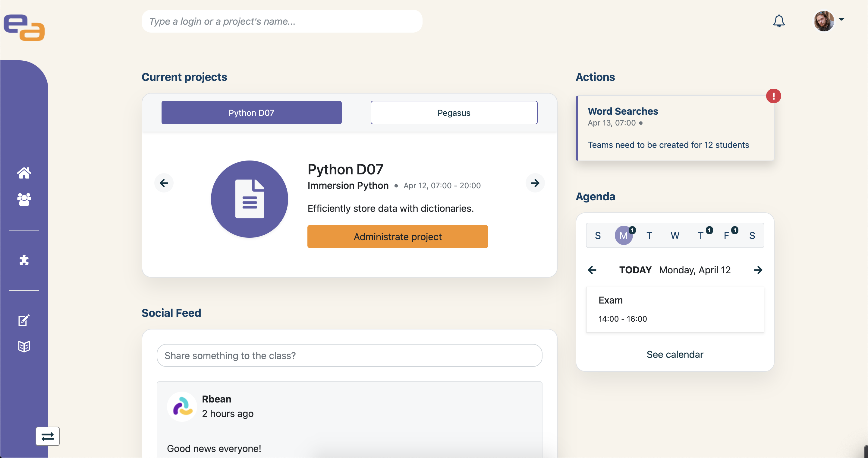Image resolution: width=868 pixels, height=458 pixels.
Task: Open the puzzle piece modules icon
Action: [x=24, y=260]
